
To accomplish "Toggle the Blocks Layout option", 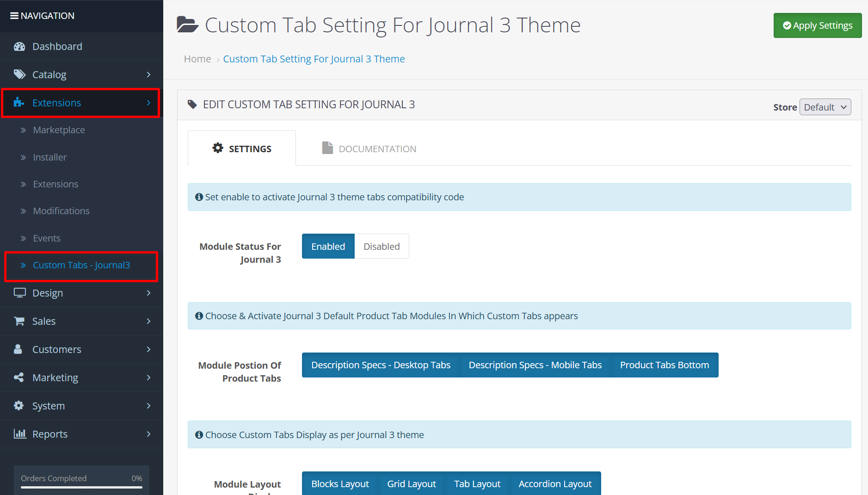I will coord(340,483).
